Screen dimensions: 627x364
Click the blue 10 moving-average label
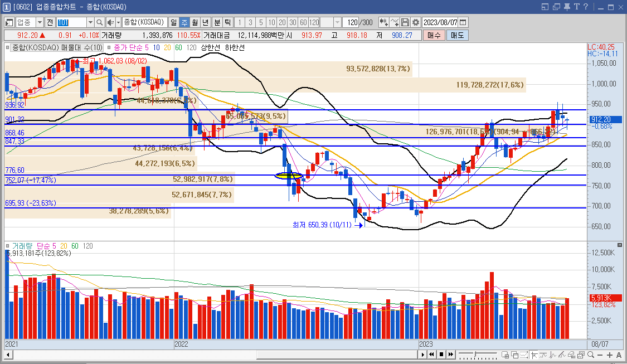[157, 47]
